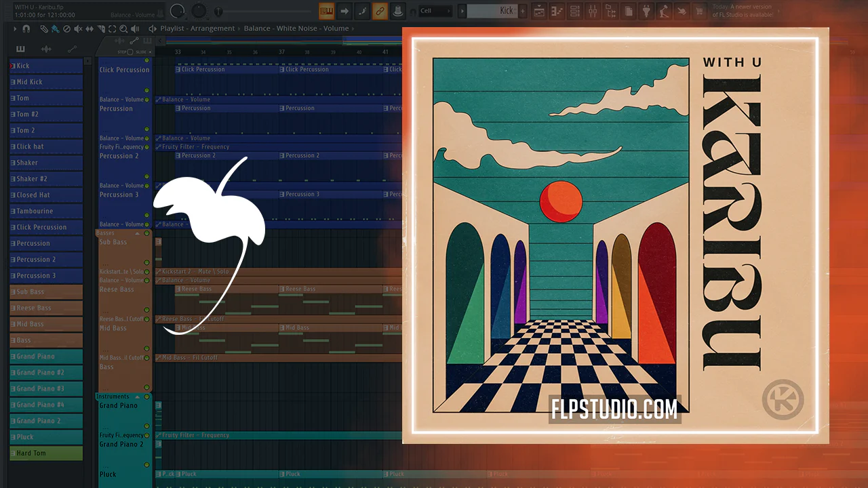Toggle the playlist snap magnet icon
This screenshot has height=488, width=868.
[x=26, y=29]
